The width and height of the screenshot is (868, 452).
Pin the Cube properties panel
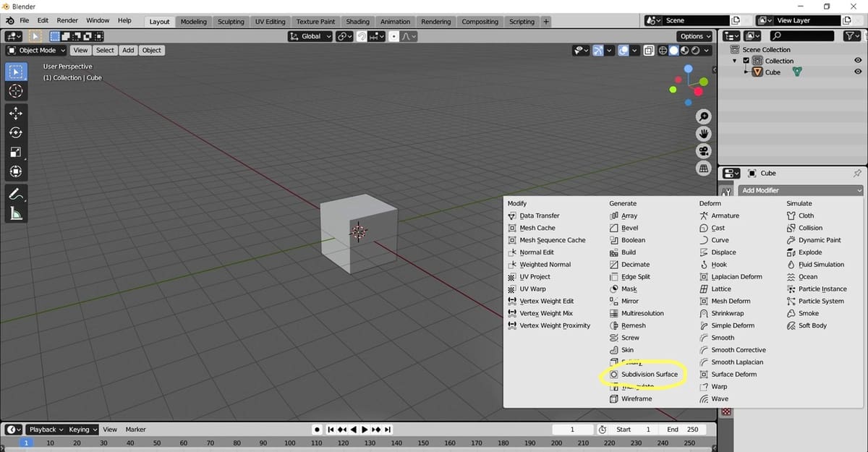[857, 174]
